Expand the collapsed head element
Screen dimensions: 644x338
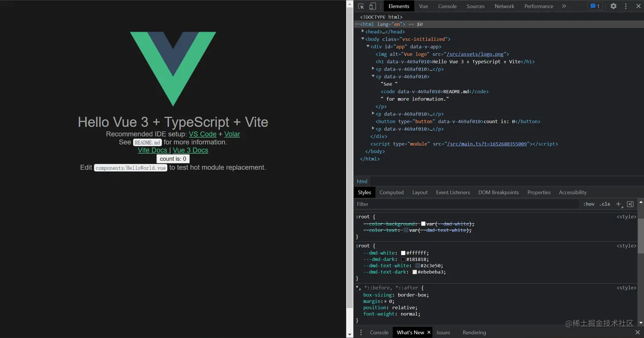(362, 32)
